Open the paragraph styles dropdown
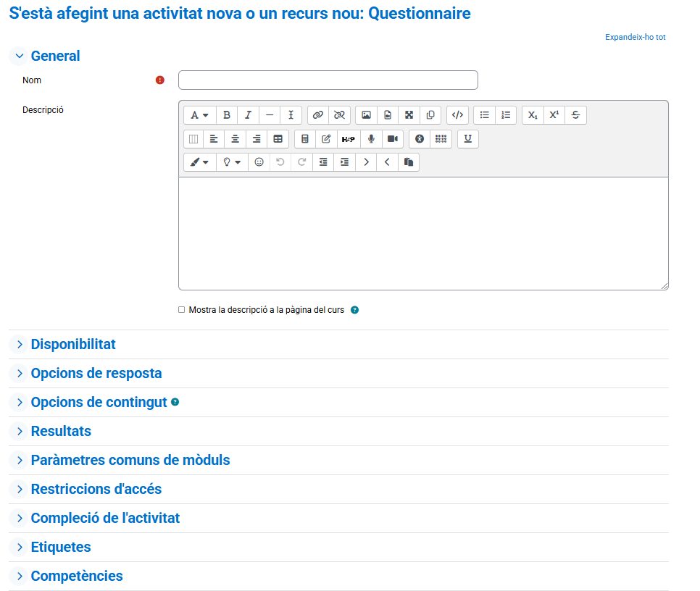Image resolution: width=700 pixels, height=591 pixels. (199, 115)
